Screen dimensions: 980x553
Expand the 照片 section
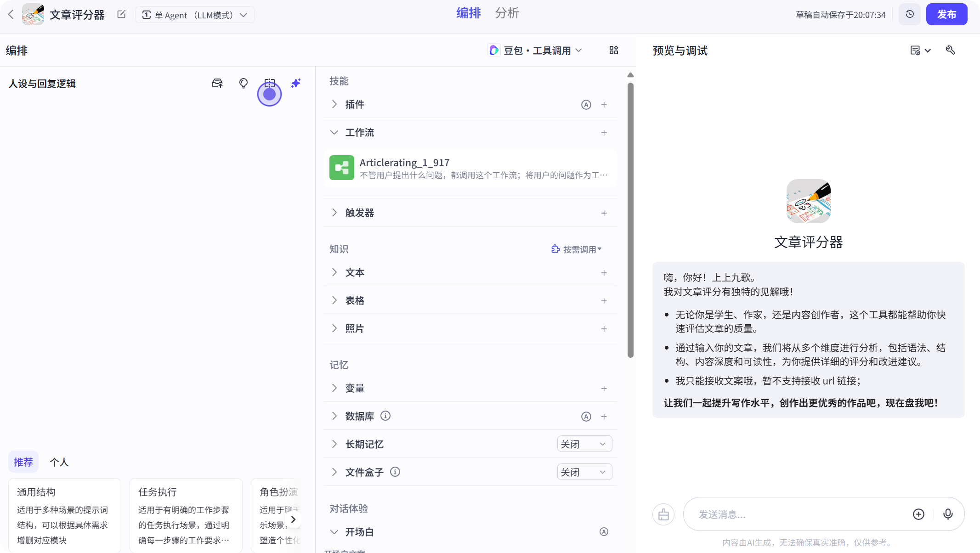coord(334,328)
